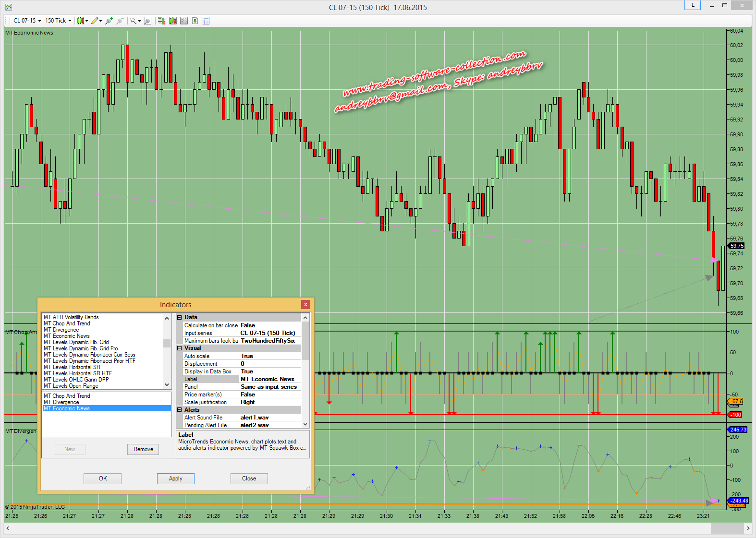
Task: Open the chart style candlestick icon
Action: pyautogui.click(x=81, y=21)
